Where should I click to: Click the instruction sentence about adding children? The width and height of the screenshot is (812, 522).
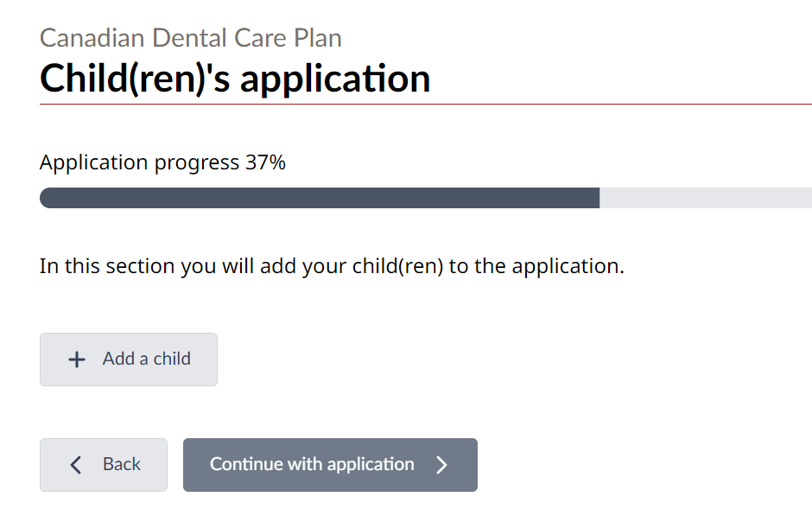click(x=332, y=265)
